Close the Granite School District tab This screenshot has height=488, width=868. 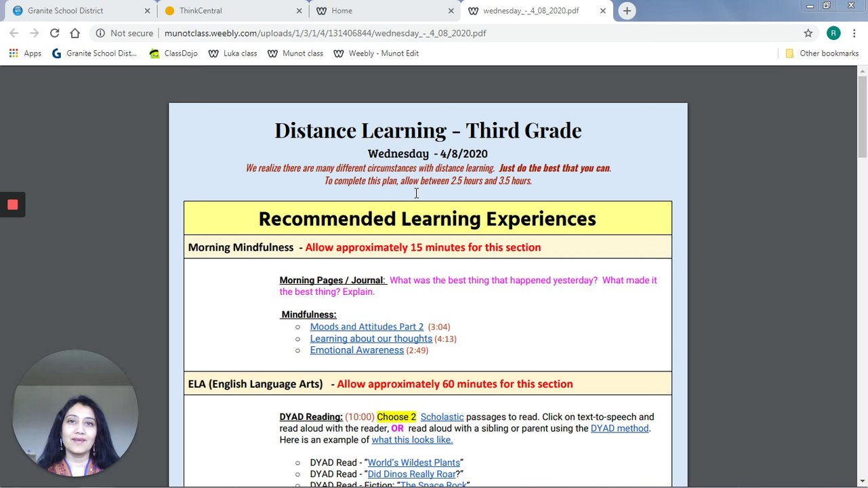[x=147, y=11]
